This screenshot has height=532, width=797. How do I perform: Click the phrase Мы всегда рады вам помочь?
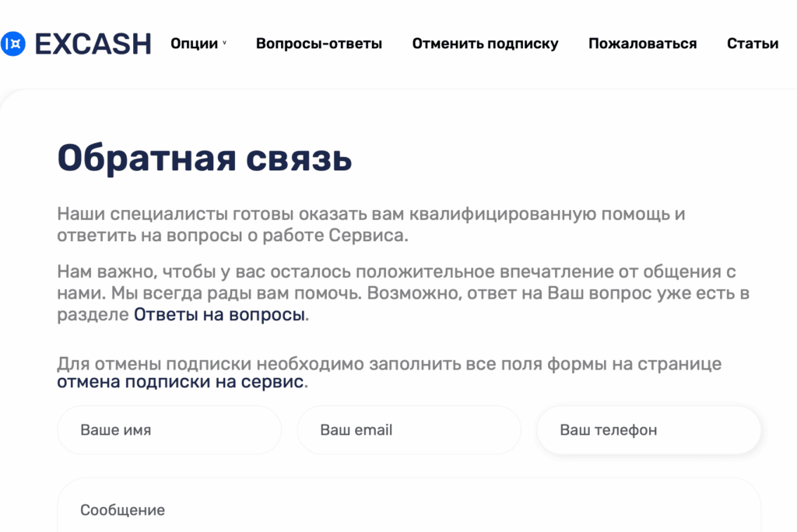pyautogui.click(x=237, y=294)
